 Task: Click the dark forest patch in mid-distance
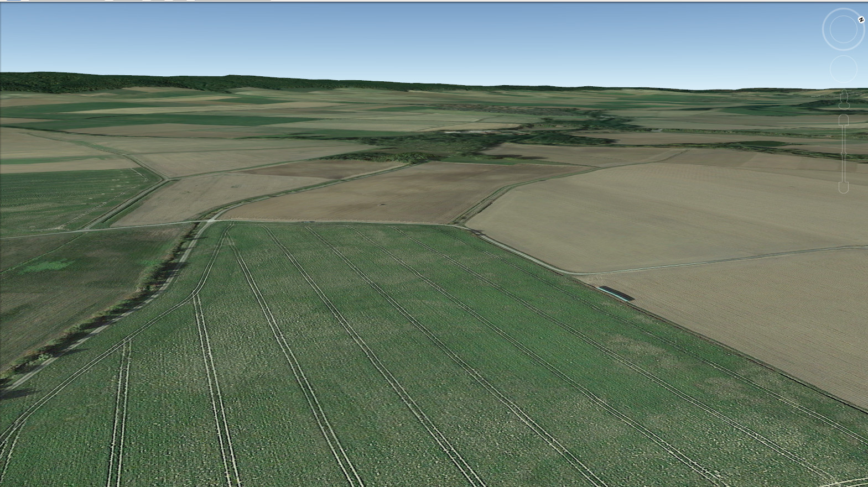382,157
